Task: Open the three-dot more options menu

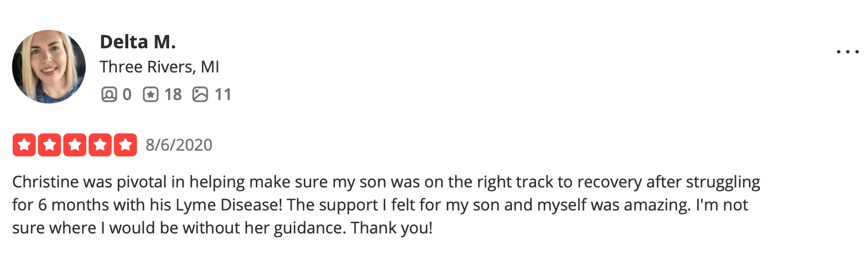Action: click(847, 52)
